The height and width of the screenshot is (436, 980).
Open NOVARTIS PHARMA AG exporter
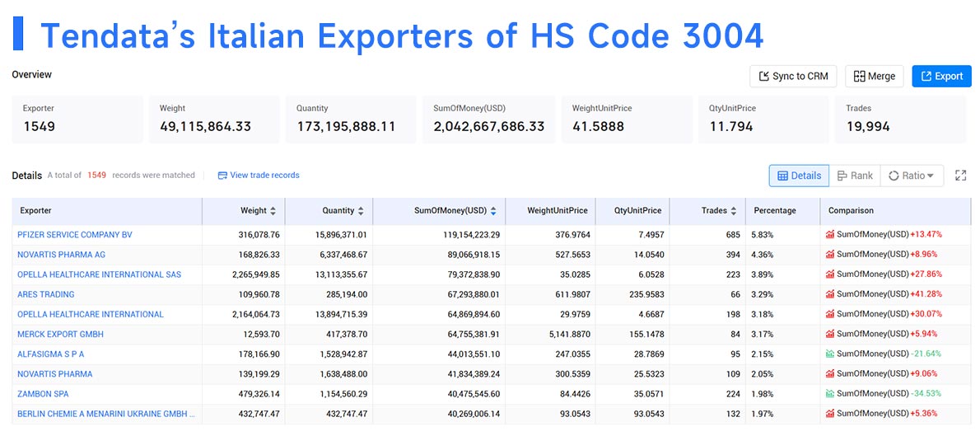(62, 255)
